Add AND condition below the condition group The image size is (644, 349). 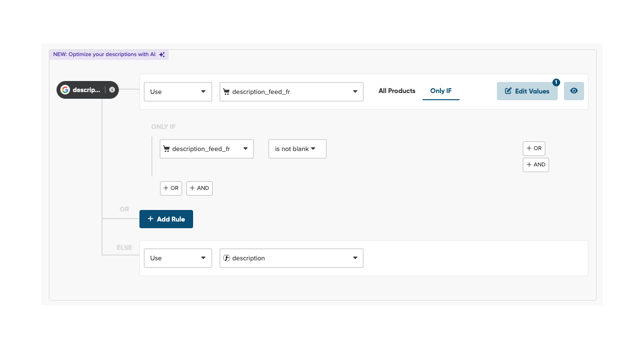pos(199,188)
